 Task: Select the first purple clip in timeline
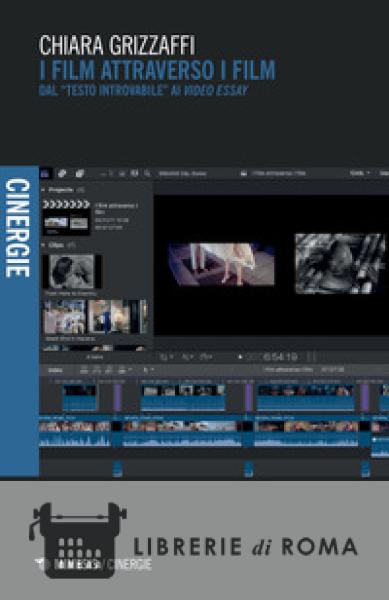point(117,398)
